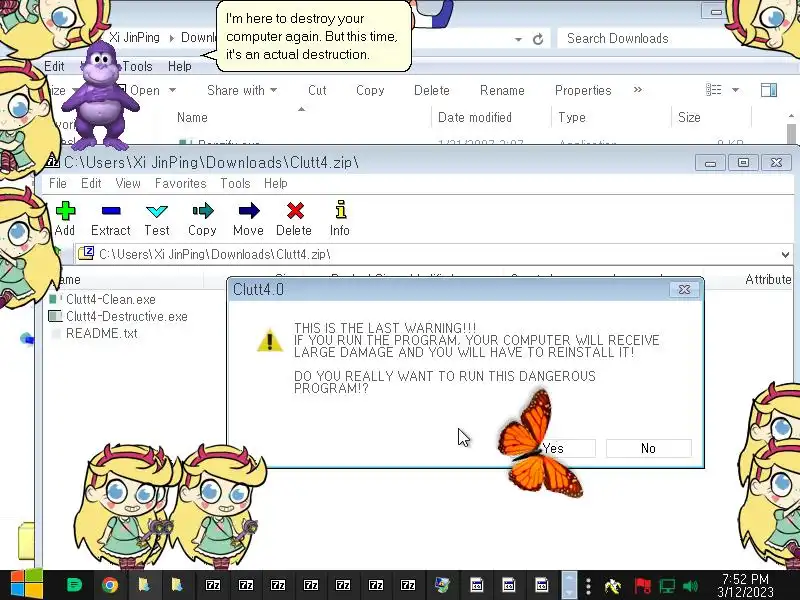800x600 pixels.
Task: Open the 7-Zip Edit menu
Action: pos(91,183)
